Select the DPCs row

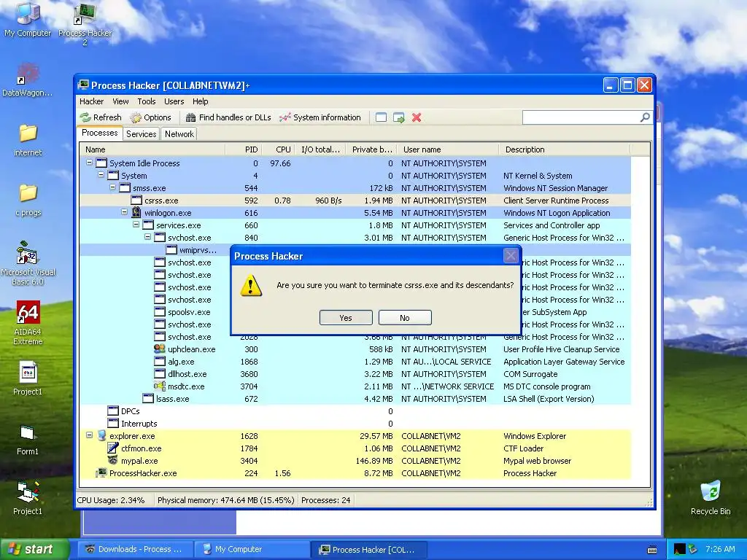tap(355, 411)
